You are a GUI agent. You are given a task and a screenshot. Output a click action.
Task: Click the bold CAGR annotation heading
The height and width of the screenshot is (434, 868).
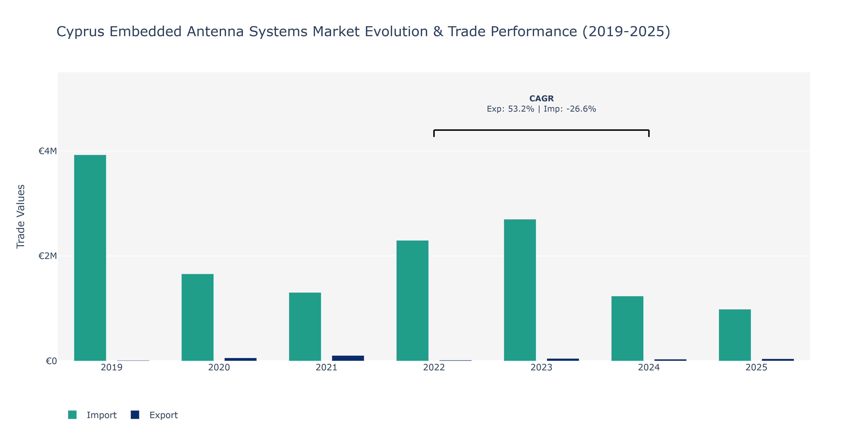click(x=541, y=98)
